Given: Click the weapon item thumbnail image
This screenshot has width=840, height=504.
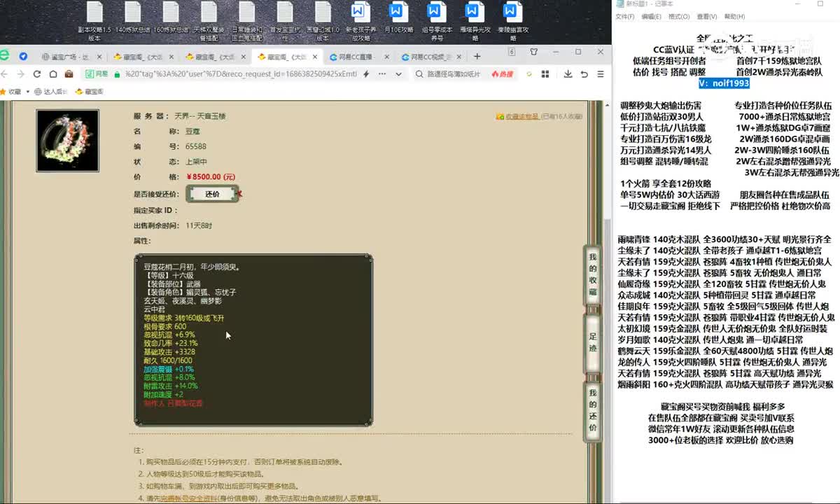Looking at the screenshot, I should [x=68, y=141].
